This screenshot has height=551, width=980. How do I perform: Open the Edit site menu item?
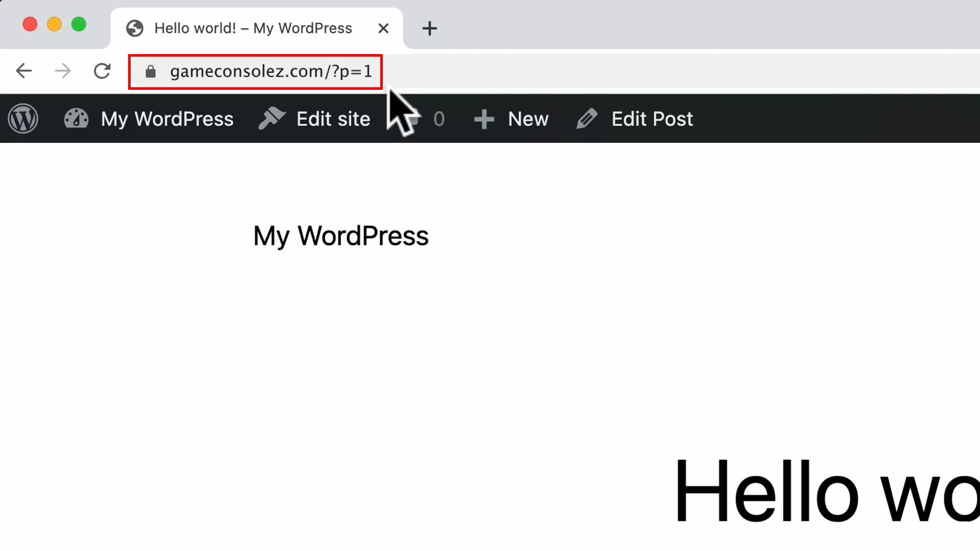pos(333,118)
